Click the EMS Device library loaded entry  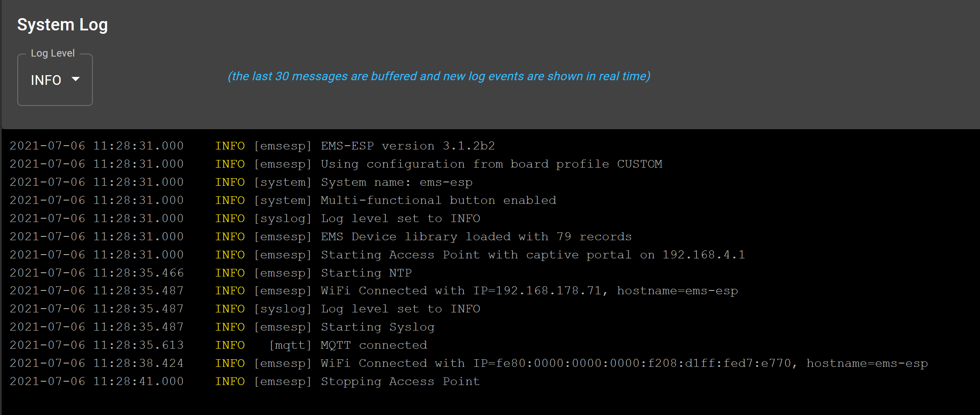point(476,236)
